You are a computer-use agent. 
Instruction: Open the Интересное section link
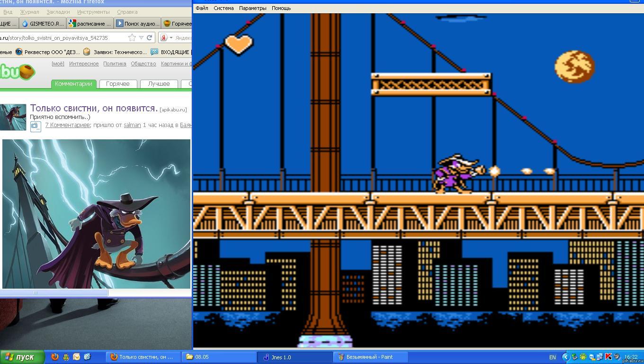pos(84,64)
